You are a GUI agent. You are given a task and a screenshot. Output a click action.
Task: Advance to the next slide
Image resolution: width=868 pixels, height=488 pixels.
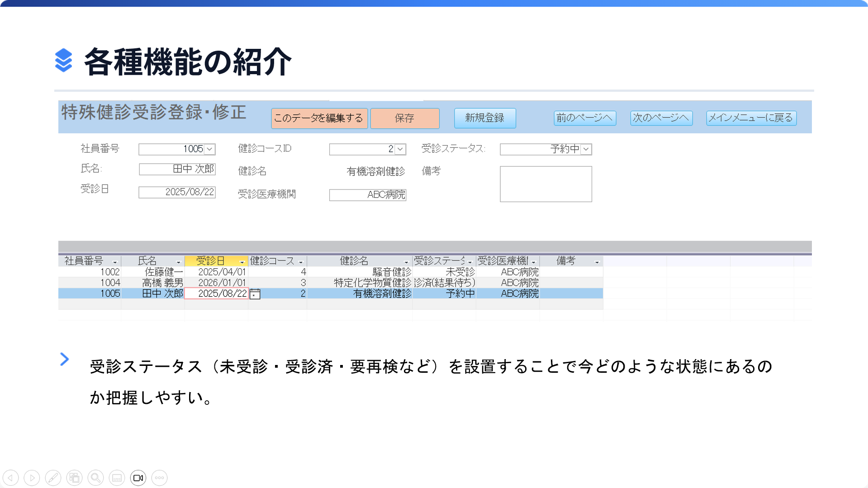coord(32,478)
